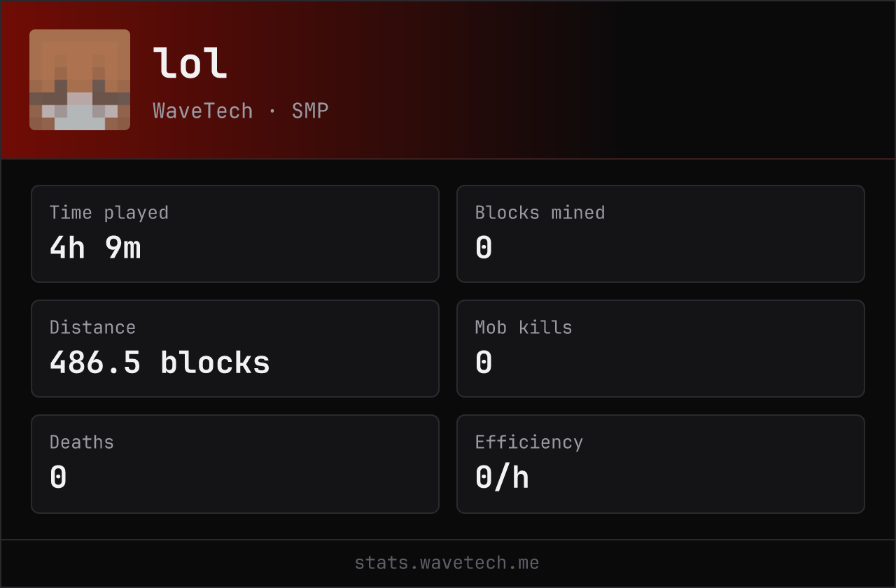Screen dimensions: 896x588
Task: Click the Distance label text
Action: 92,328
